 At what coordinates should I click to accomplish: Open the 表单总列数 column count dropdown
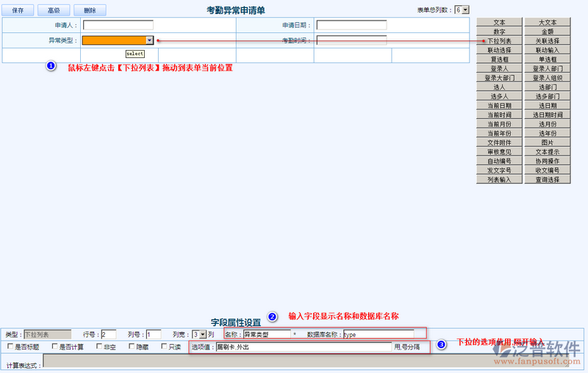click(462, 10)
